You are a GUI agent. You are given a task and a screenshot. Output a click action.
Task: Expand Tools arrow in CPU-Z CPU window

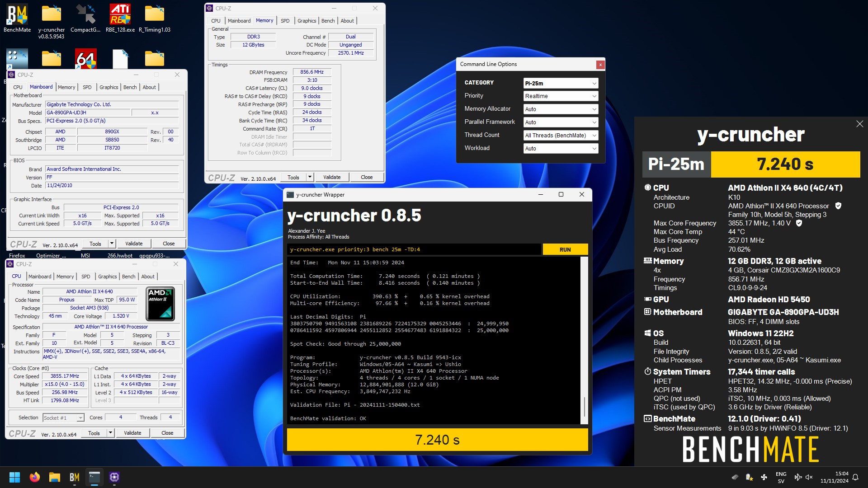click(110, 433)
